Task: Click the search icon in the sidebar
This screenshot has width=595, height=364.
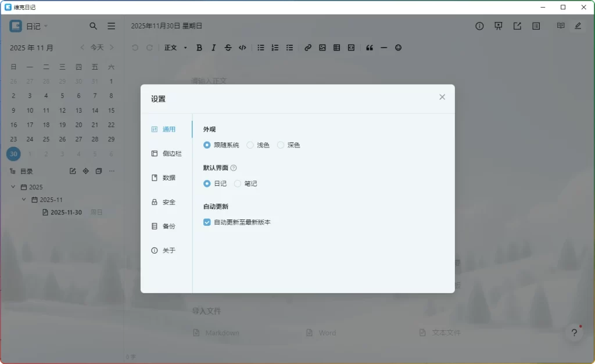Action: (x=93, y=26)
